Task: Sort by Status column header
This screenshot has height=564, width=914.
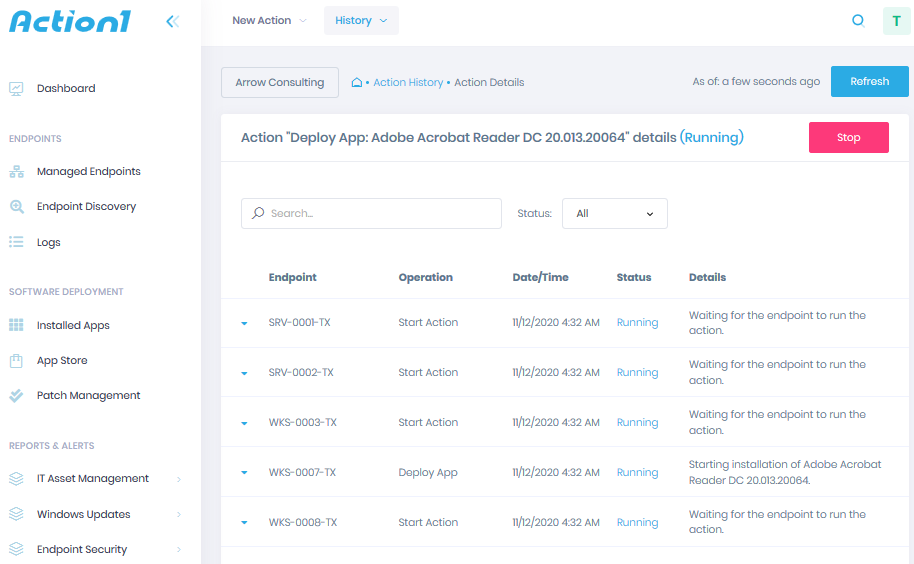Action: [x=634, y=277]
